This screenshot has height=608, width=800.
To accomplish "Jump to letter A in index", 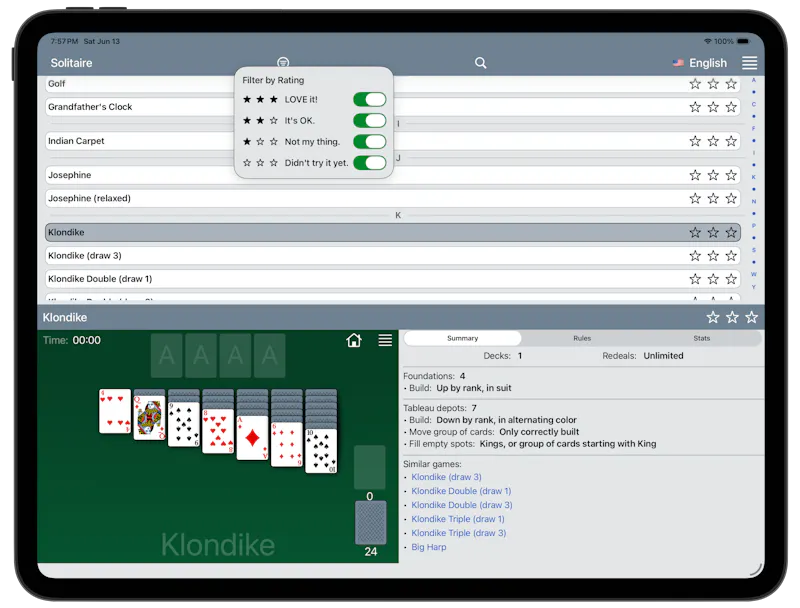I will [754, 80].
